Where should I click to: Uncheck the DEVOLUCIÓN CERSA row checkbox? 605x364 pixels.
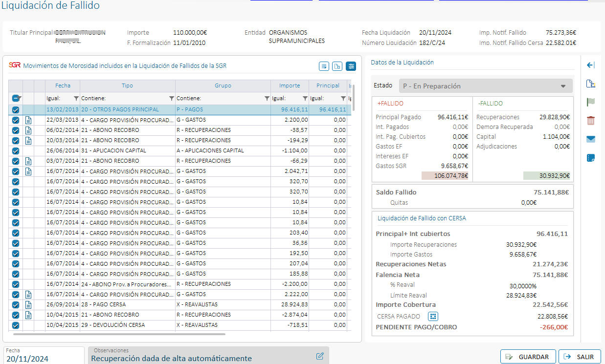tap(15, 325)
